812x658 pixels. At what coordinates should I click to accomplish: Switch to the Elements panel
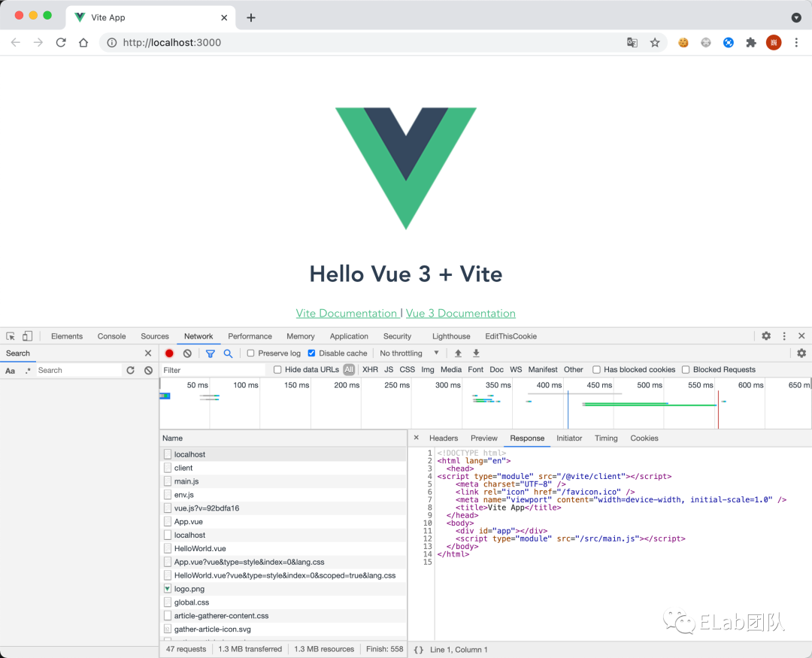[67, 336]
